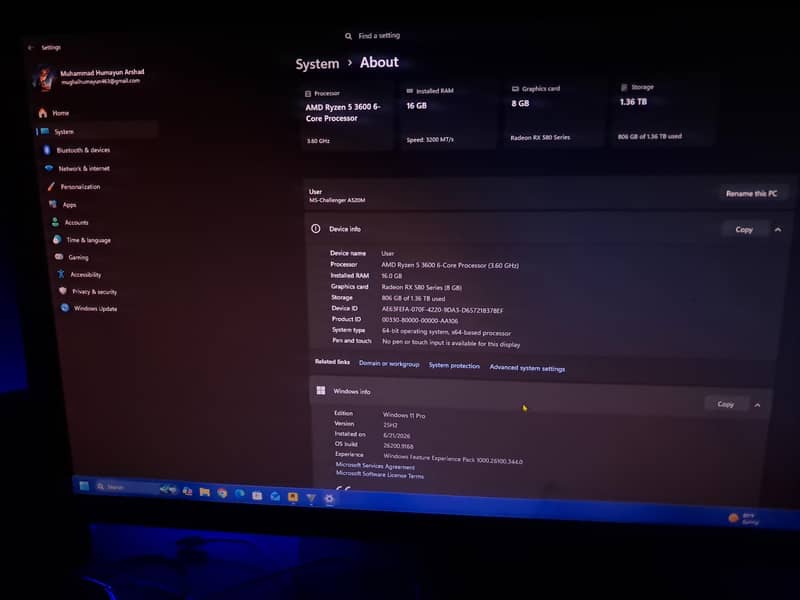Collapse the Device info section
The width and height of the screenshot is (800, 600).
pyautogui.click(x=778, y=230)
